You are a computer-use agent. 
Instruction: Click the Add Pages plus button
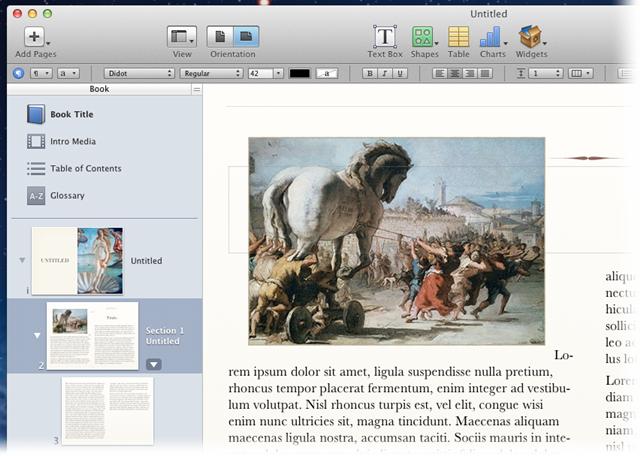(x=34, y=37)
